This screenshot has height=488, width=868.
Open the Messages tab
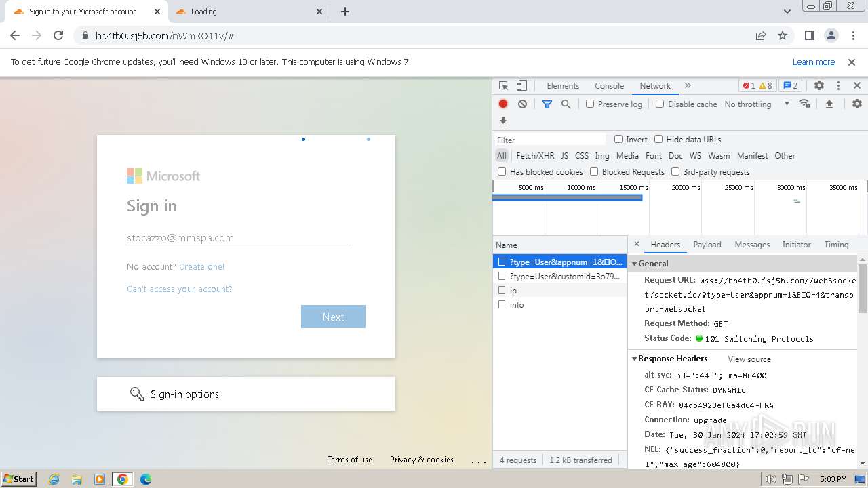pos(752,245)
